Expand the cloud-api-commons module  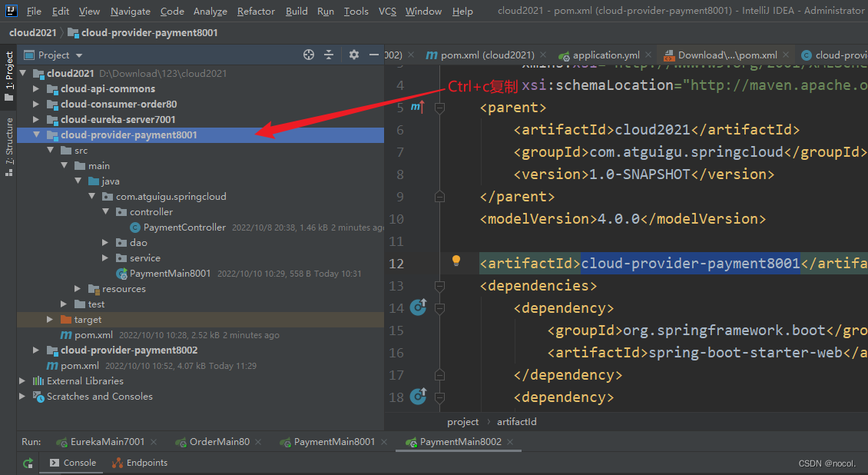pos(36,88)
